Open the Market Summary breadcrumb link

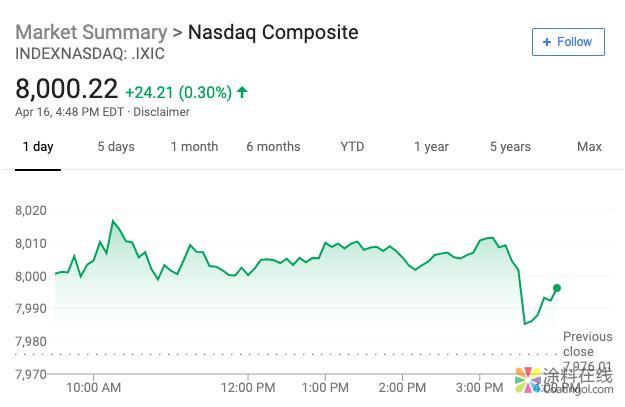[91, 32]
